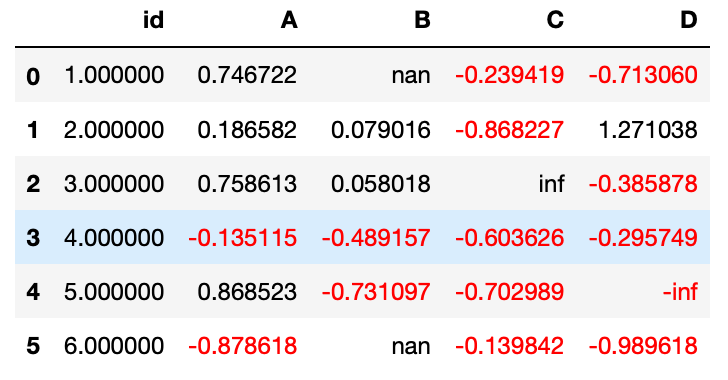Click red cell value -0.878618
The height and width of the screenshot is (380, 728).
242,346
